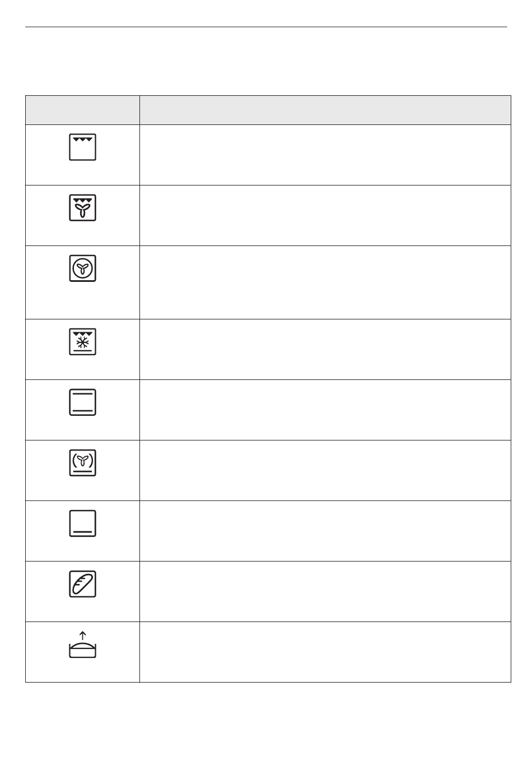Choose the circular fan convection icon
Image resolution: width=532 pixels, height=770 pixels.
tap(82, 268)
